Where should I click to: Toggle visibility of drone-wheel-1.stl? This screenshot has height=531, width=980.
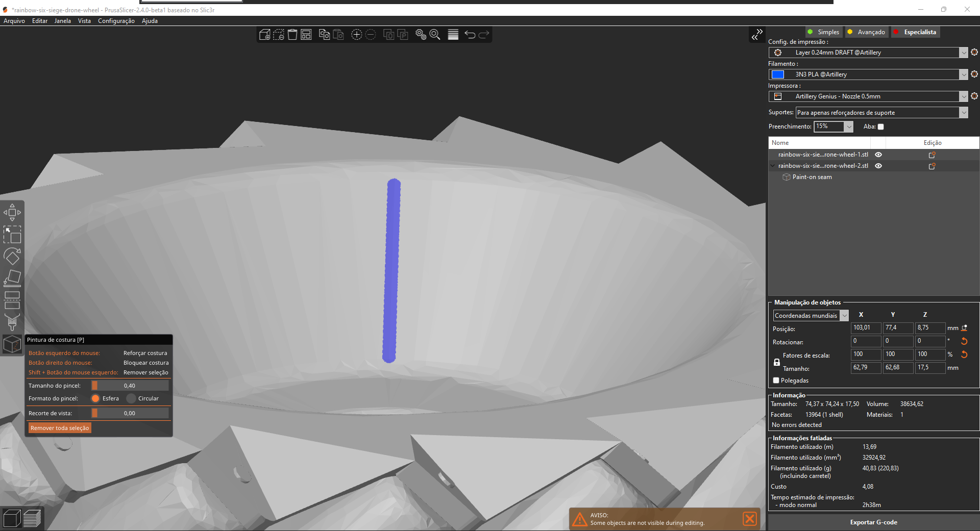point(878,155)
